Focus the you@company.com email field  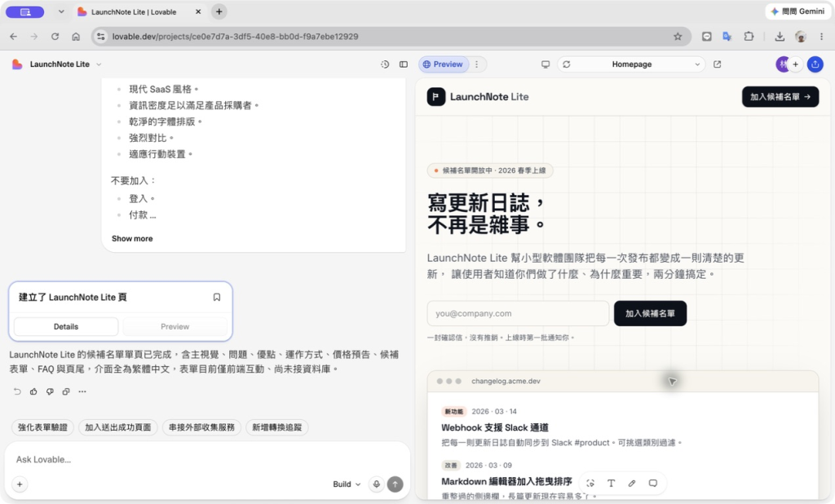[x=518, y=313]
